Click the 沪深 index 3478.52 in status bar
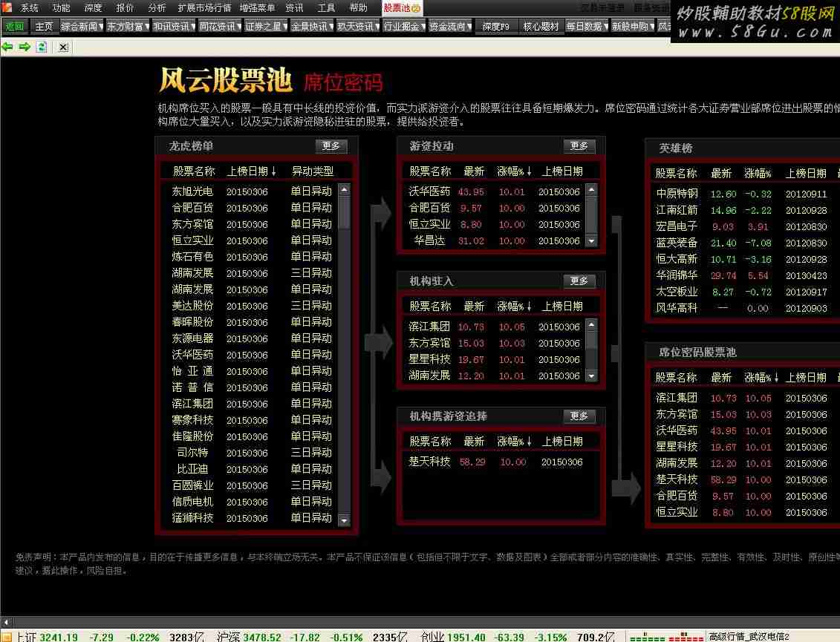This screenshot has width=840, height=642. tap(262, 638)
